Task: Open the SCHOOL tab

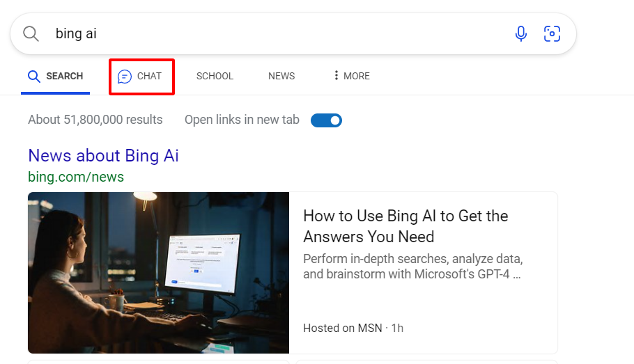Action: (215, 76)
